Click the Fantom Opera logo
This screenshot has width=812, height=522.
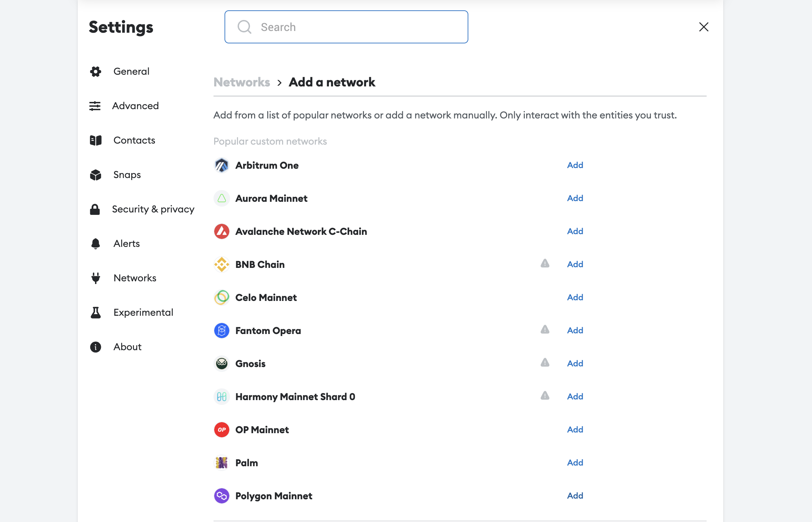(221, 331)
